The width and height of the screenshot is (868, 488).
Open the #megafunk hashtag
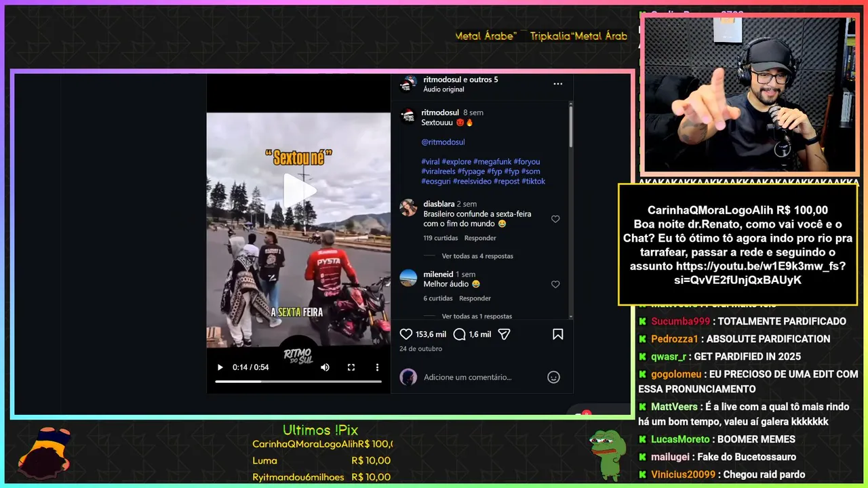(492, 162)
